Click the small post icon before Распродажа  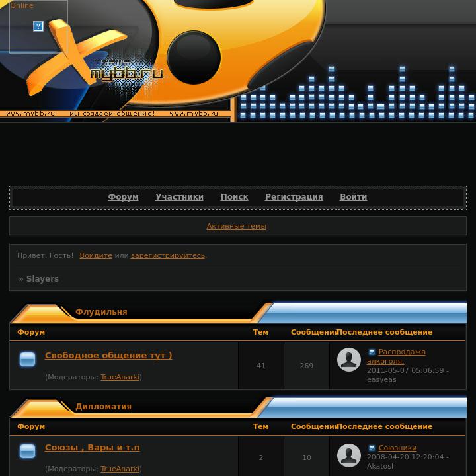pos(372,352)
